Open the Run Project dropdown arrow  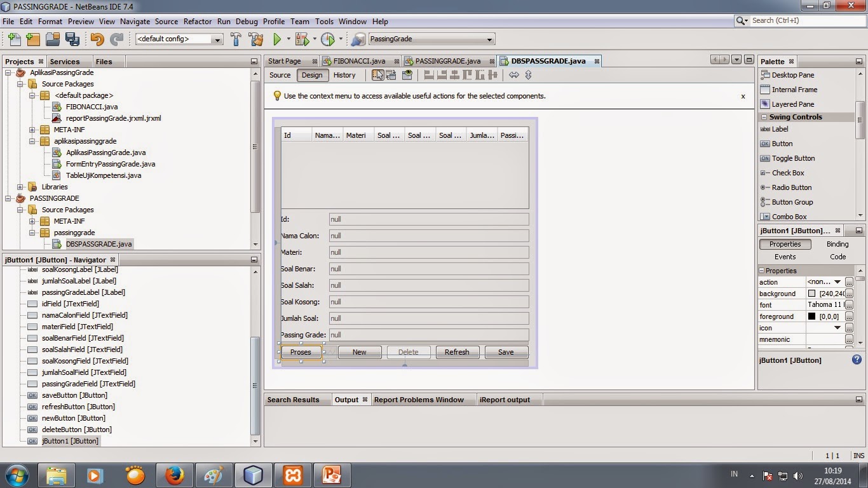tap(288, 39)
